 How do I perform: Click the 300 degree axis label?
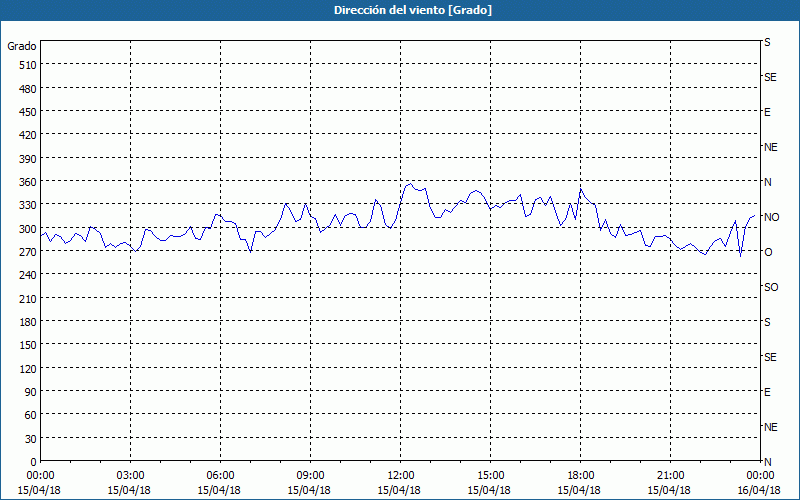[28, 229]
